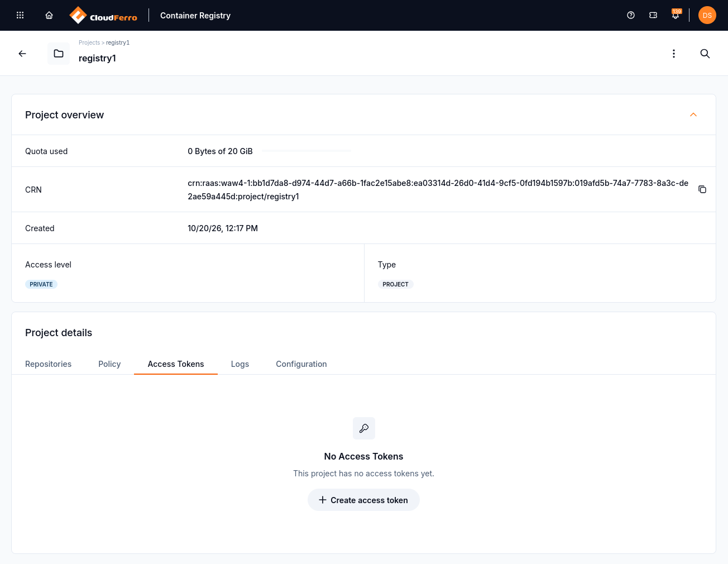Image resolution: width=728 pixels, height=564 pixels.
Task: Click the registry1 page title
Action: point(97,58)
